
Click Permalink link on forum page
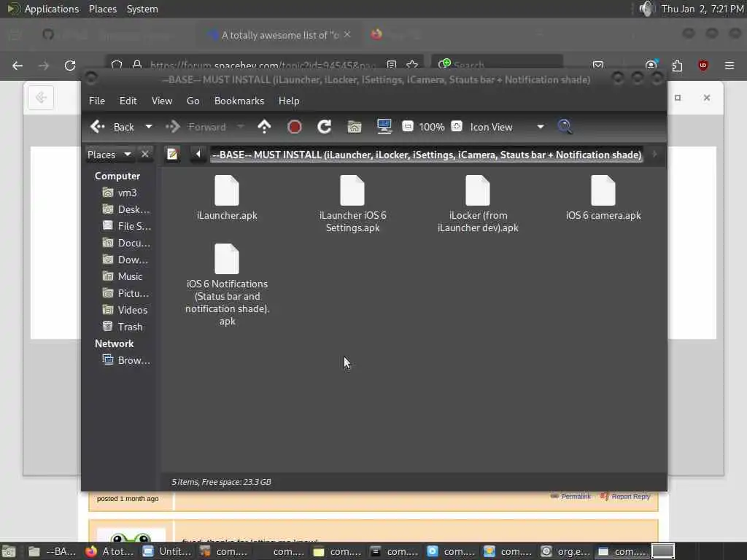click(576, 496)
